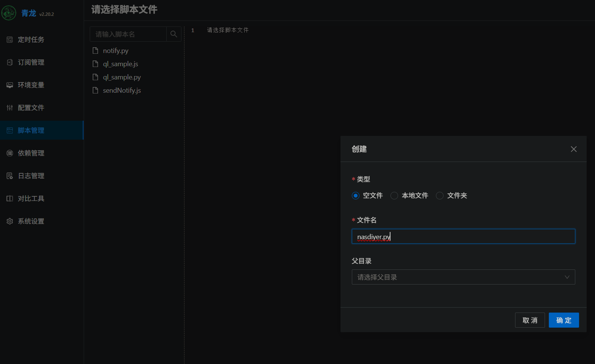Choose the 本地文件 radio option
Image resolution: width=595 pixels, height=364 pixels.
tap(394, 196)
